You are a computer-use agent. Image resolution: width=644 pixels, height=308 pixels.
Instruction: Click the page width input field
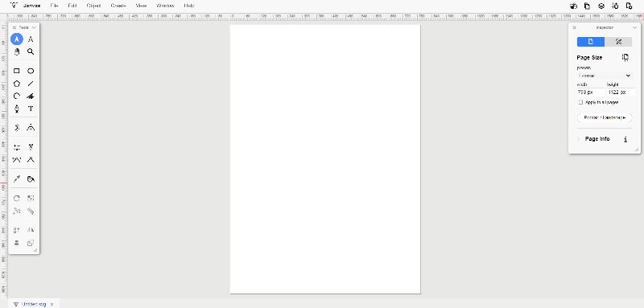click(591, 92)
